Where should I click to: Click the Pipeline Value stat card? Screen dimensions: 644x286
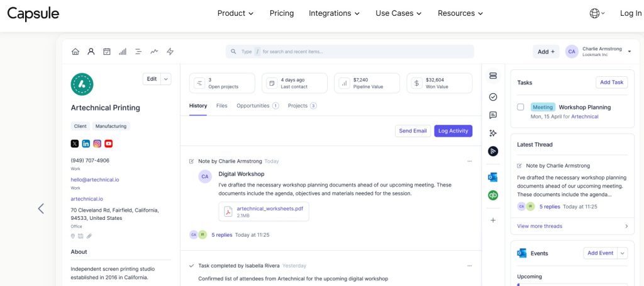(367, 83)
